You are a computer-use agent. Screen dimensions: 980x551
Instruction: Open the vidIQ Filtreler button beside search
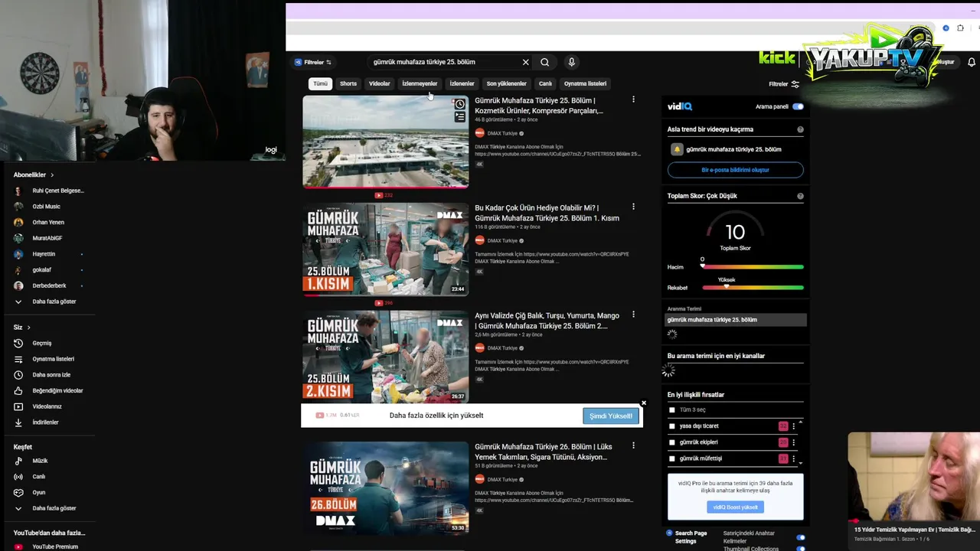click(313, 62)
